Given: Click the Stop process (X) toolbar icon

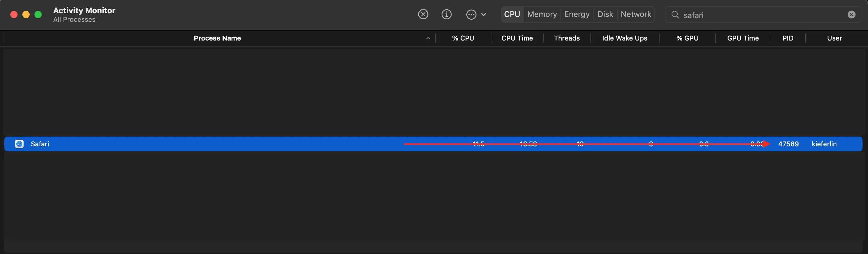Looking at the screenshot, I should 423,15.
